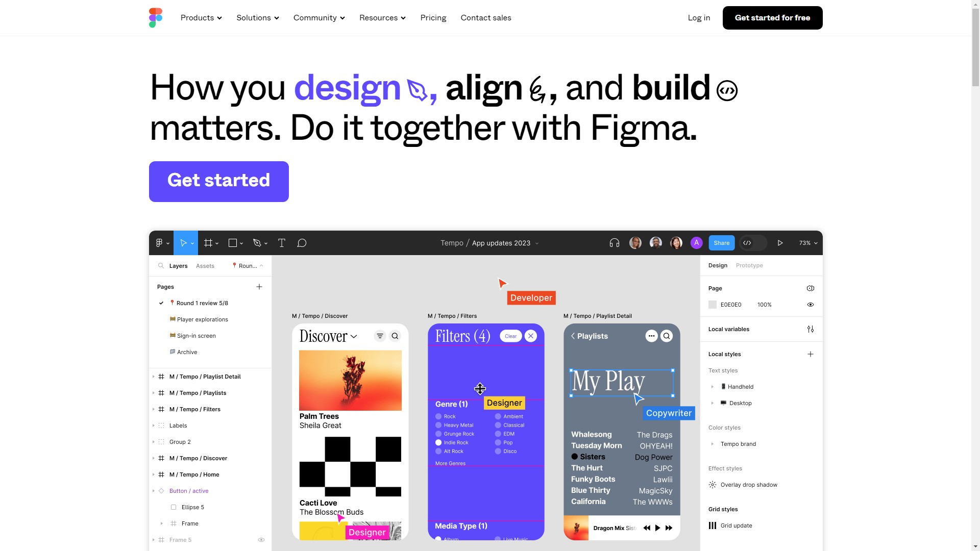Click the Dev Mode code view icon

(x=746, y=243)
